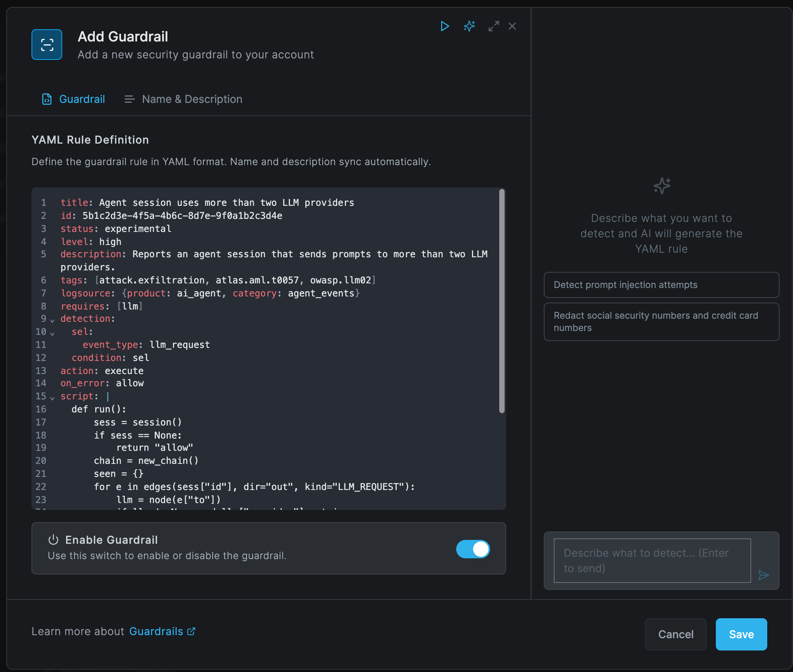The image size is (793, 672).
Task: Click the id line with UUID value
Action: [172, 215]
